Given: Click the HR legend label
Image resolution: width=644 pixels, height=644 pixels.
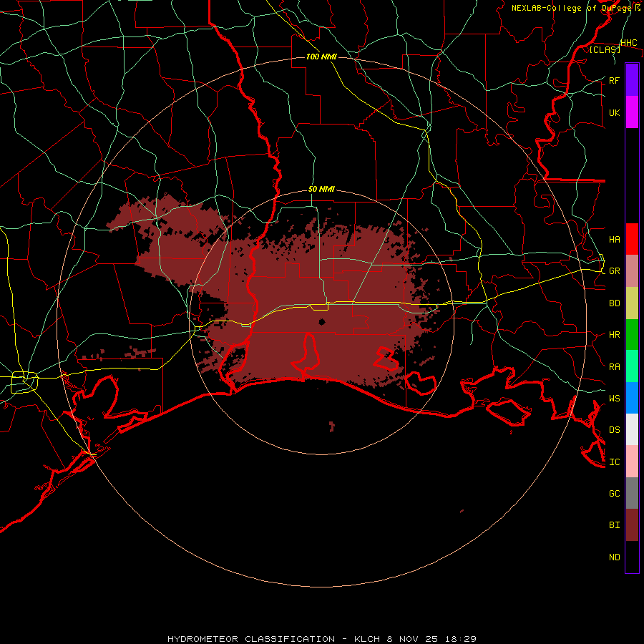Looking at the screenshot, I should coord(615,335).
